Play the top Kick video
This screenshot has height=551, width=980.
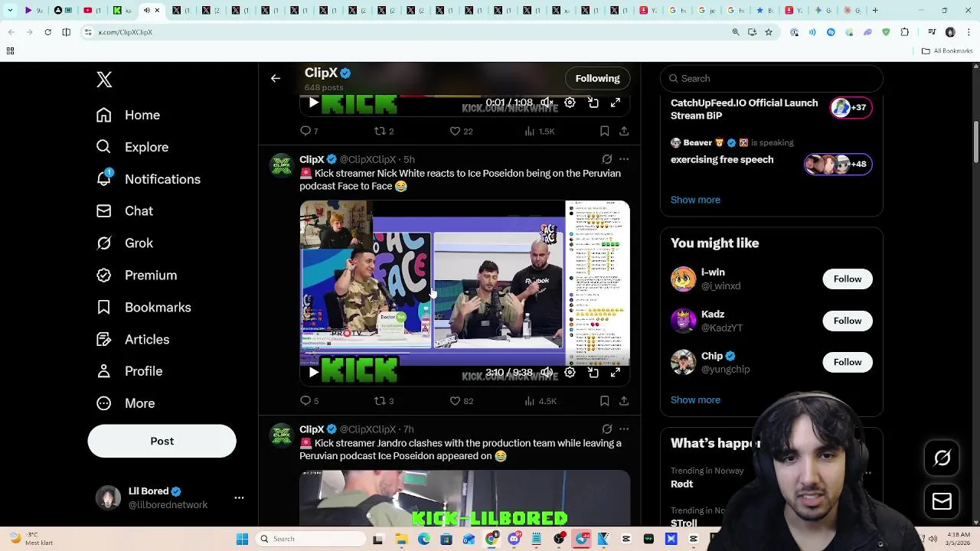[x=313, y=103]
